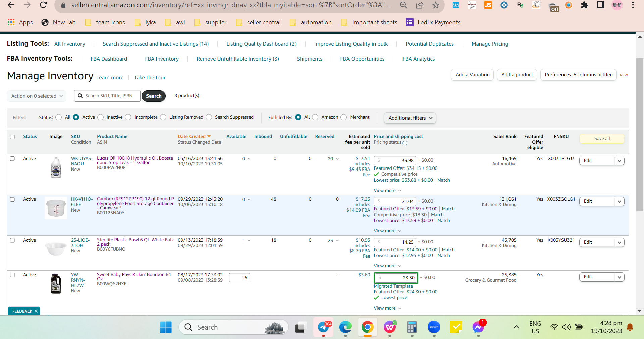Click the notification bell in system tray
The width and height of the screenshot is (644, 339).
630,327
